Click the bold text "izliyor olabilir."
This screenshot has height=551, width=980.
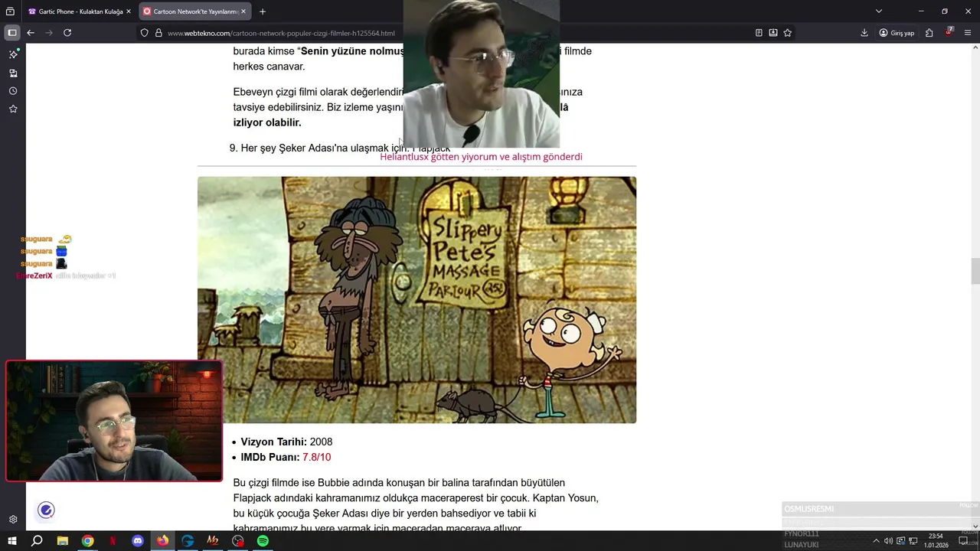pos(267,122)
